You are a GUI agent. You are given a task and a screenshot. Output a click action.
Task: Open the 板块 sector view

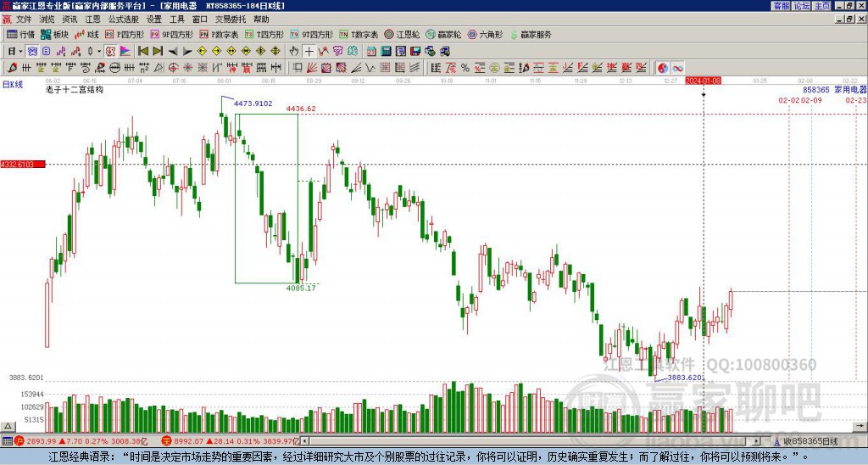(x=54, y=34)
